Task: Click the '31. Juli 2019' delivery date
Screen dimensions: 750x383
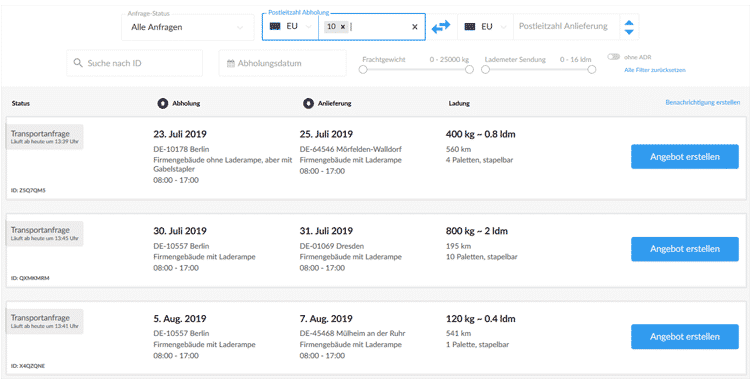Action: 326,231
